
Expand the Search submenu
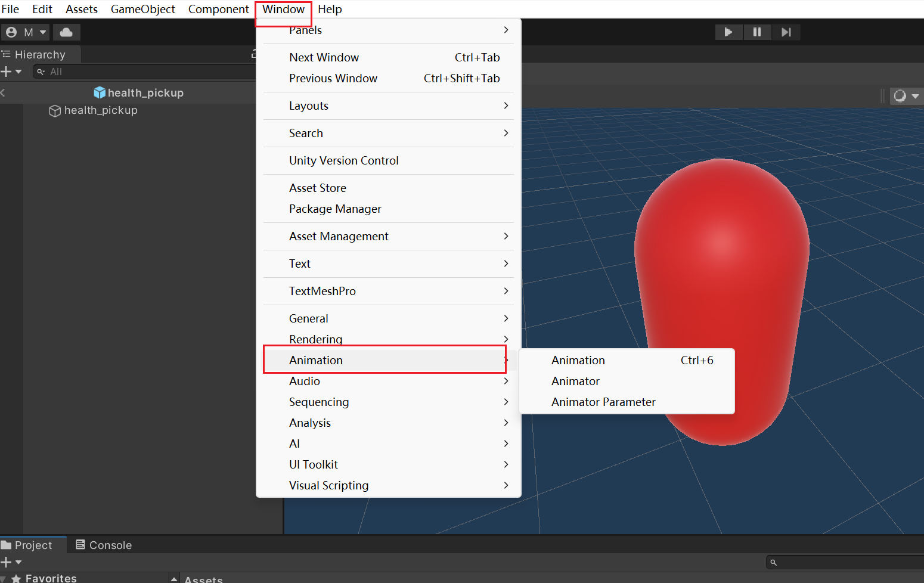(x=389, y=133)
